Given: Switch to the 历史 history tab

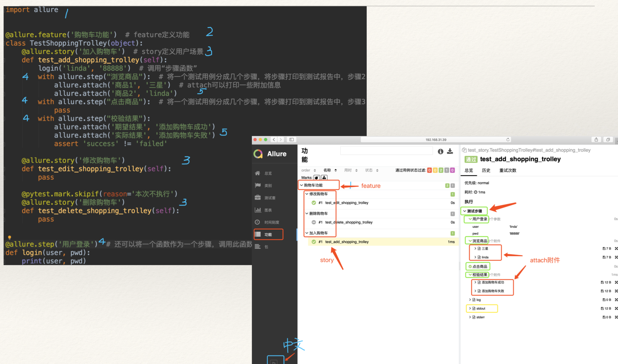Looking at the screenshot, I should (x=486, y=170).
